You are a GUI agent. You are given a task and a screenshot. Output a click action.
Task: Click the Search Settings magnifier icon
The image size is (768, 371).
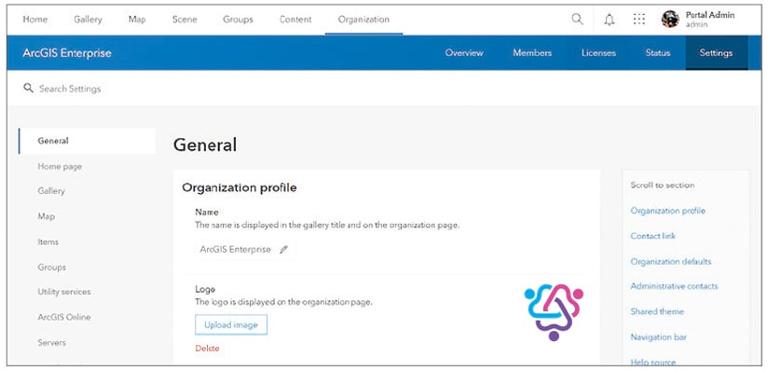pos(28,88)
